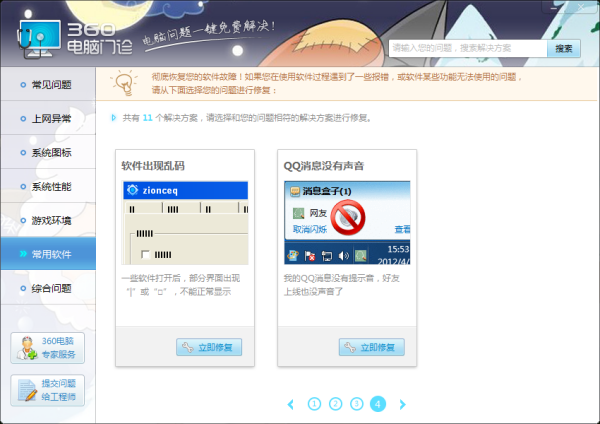The height and width of the screenshot is (424, 600).
Task: Click the search input field for problems
Action: click(468, 49)
